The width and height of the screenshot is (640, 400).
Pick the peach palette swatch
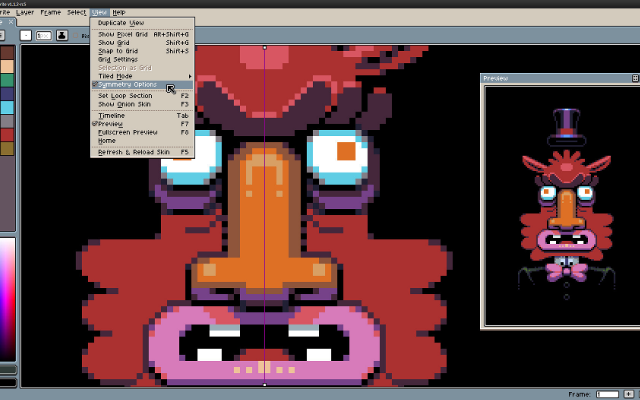coord(7,67)
